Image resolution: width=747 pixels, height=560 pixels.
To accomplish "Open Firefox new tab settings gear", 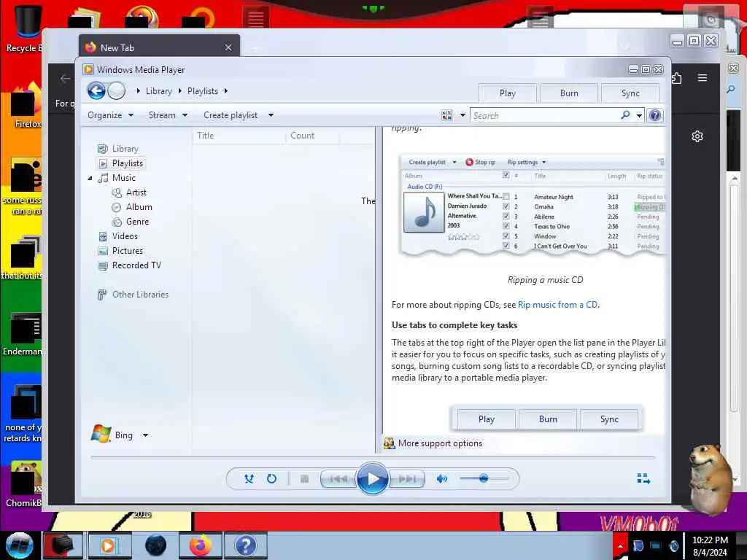I will tap(697, 136).
